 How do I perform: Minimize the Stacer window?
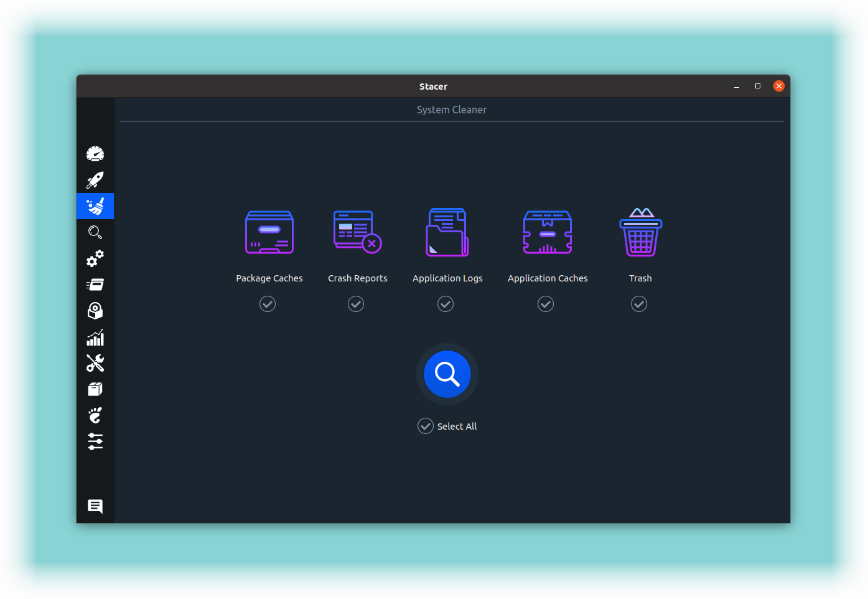coord(737,86)
